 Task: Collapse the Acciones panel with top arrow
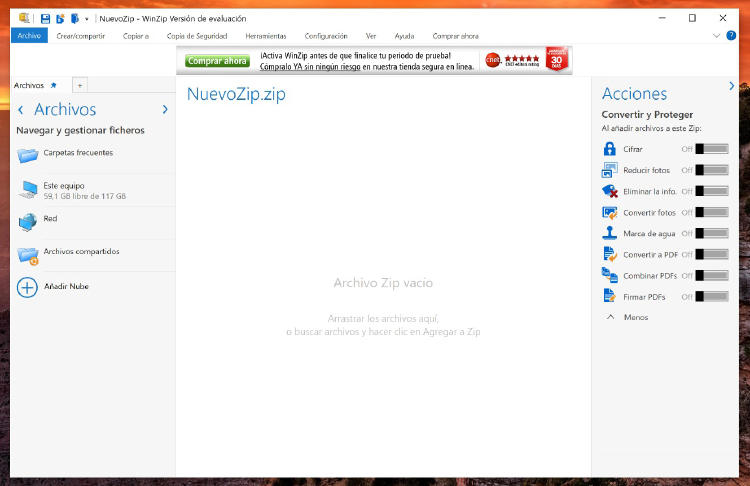(732, 86)
